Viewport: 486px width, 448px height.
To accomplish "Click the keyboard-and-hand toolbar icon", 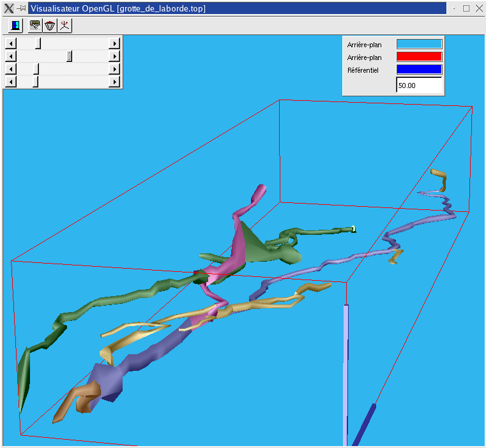I will pyautogui.click(x=35, y=26).
